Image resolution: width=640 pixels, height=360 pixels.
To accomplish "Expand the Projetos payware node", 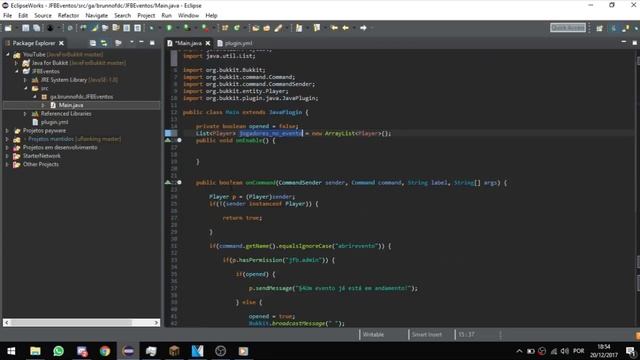I will point(7,131).
